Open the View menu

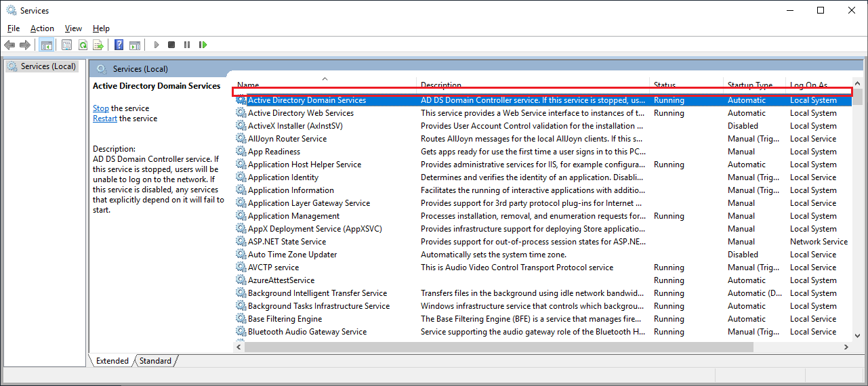point(73,28)
